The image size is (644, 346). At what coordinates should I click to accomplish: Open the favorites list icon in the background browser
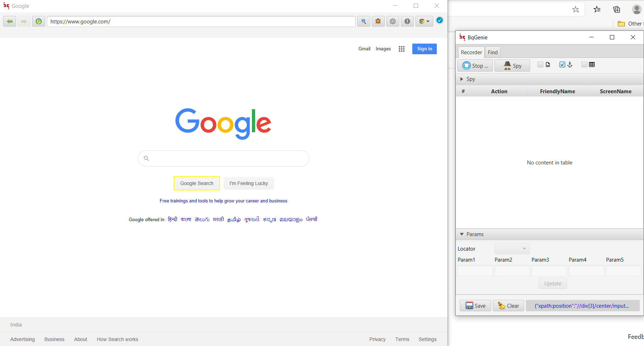[597, 10]
